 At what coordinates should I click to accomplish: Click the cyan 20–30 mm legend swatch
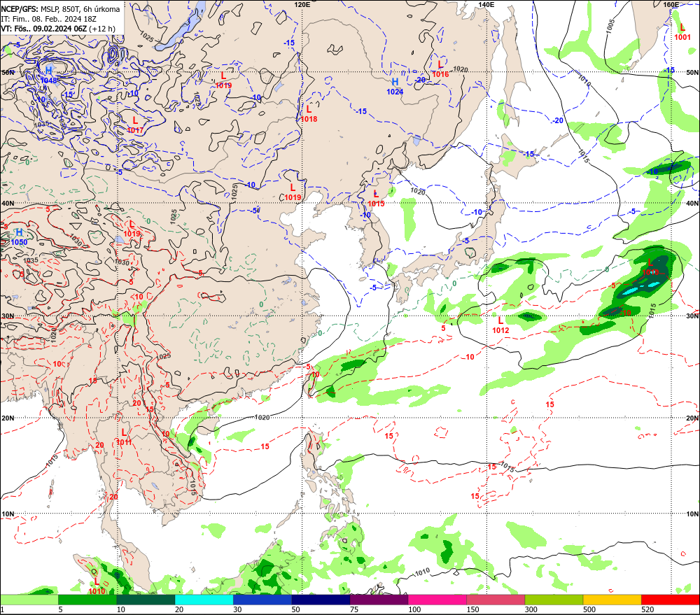pyautogui.click(x=204, y=600)
